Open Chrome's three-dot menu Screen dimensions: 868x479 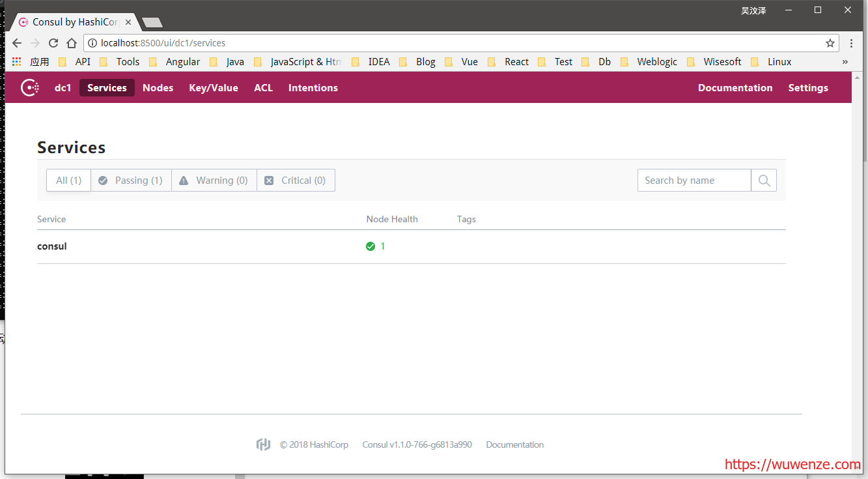click(x=852, y=43)
